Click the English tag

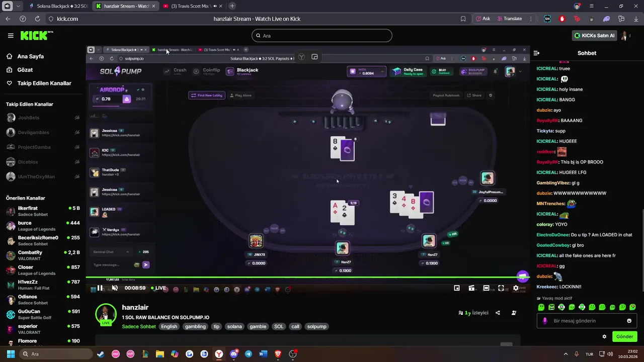point(169,326)
